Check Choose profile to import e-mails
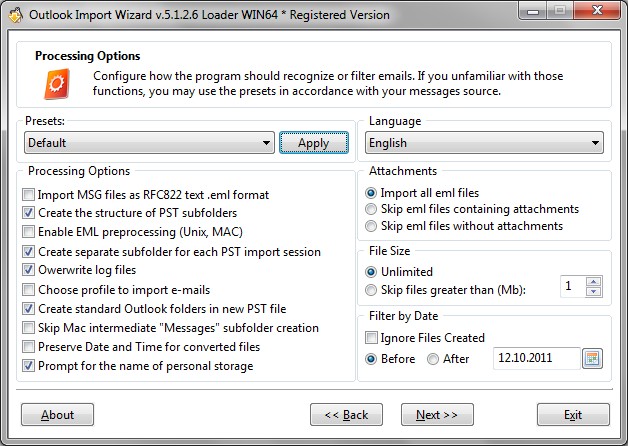Screen dimensions: 628x446 (x=28, y=289)
